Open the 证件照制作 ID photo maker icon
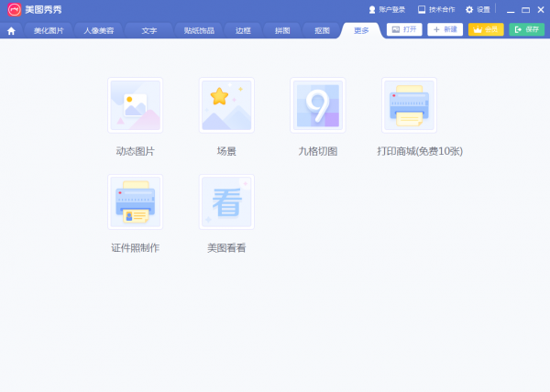 pos(135,202)
